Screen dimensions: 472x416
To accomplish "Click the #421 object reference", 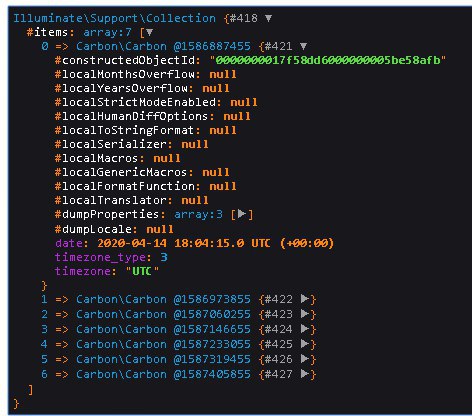I will [279, 46].
